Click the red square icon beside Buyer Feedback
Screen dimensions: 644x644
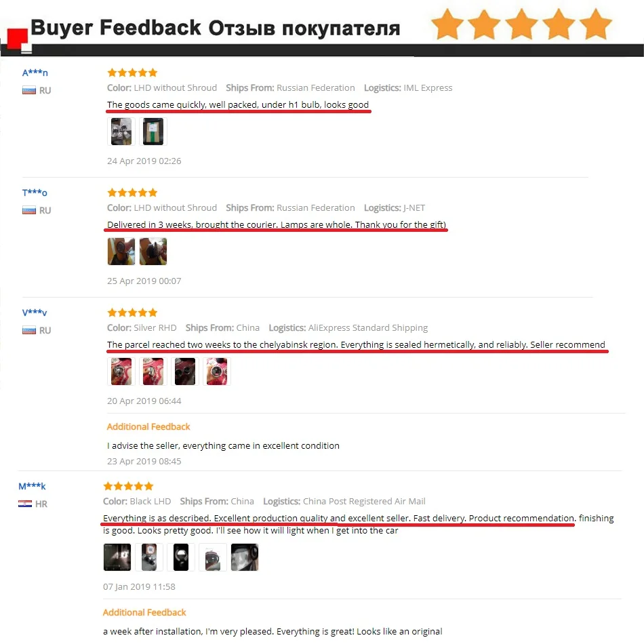[17, 39]
